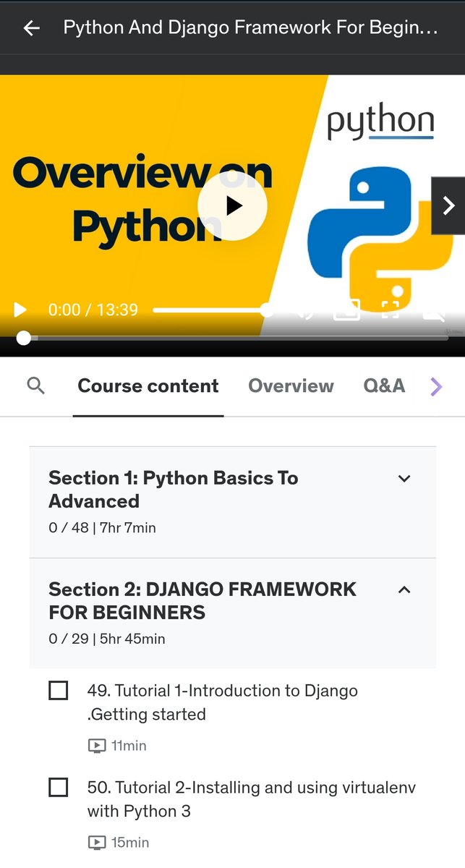Skip to the next lecture with the right arrow
The height and width of the screenshot is (868, 465).
click(448, 205)
